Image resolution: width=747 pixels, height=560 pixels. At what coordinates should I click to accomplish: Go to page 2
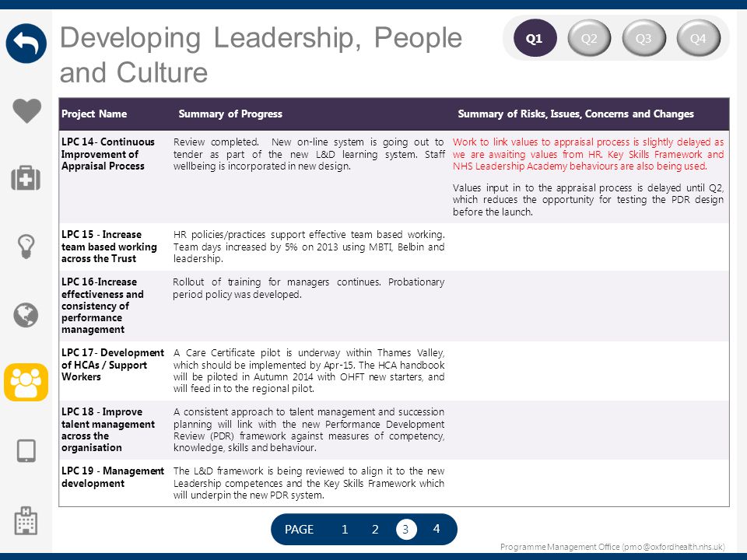pos(375,529)
